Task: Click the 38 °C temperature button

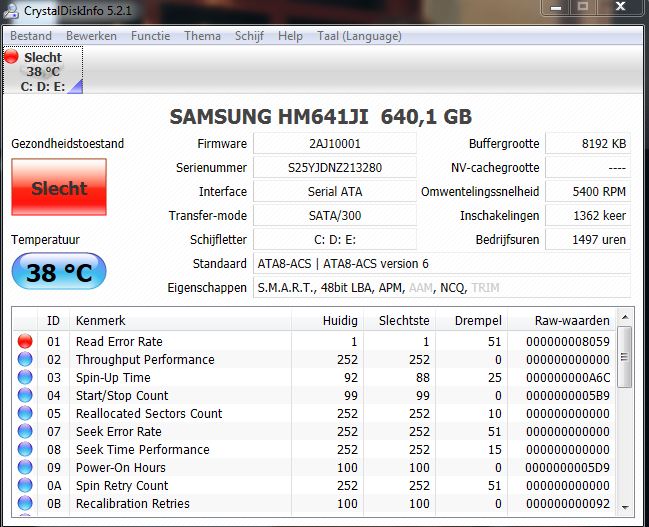Action: [59, 272]
